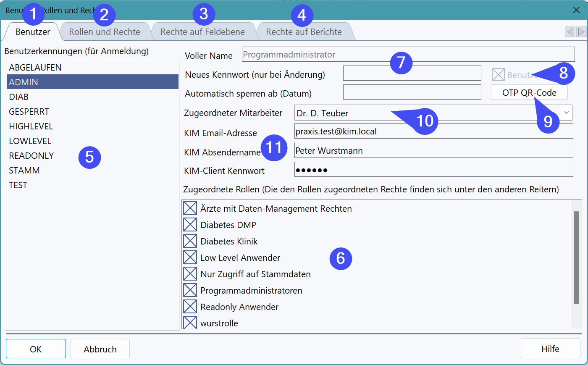The width and height of the screenshot is (588, 365).
Task: Close the dialog window
Action: [x=576, y=10]
